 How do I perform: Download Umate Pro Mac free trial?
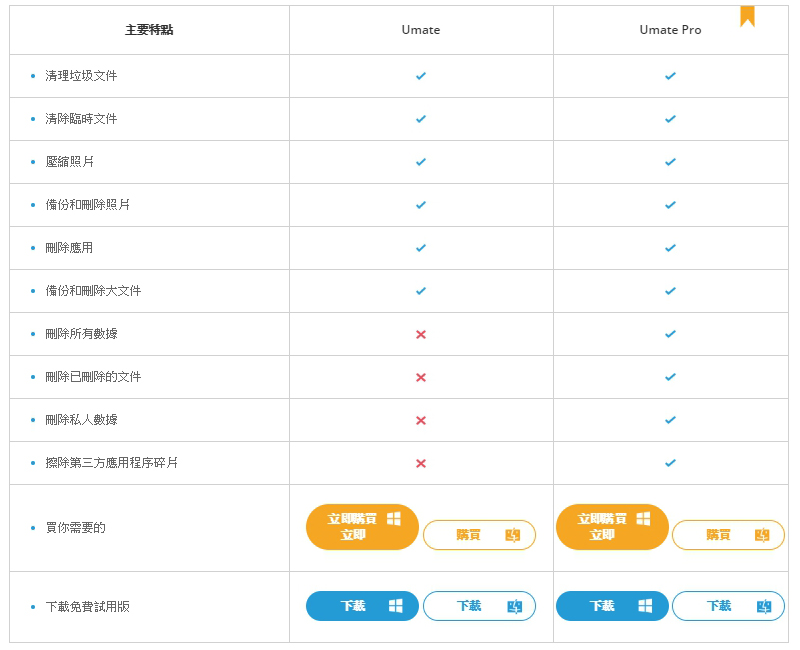tap(729, 606)
